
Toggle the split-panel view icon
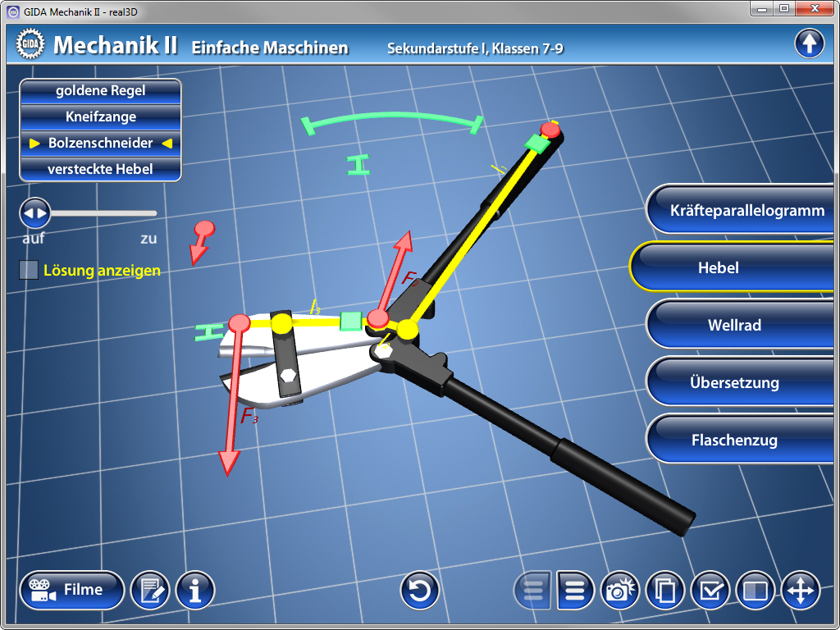tap(755, 590)
